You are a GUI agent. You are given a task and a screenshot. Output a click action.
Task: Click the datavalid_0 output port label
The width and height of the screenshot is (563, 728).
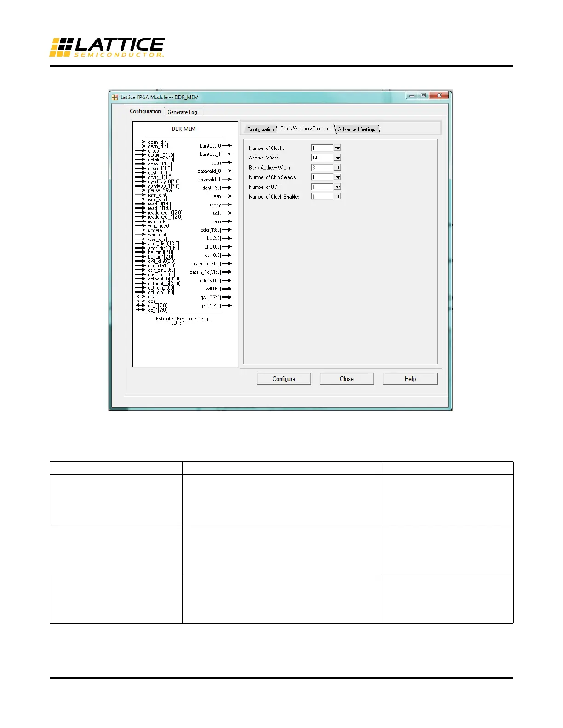tap(209, 171)
